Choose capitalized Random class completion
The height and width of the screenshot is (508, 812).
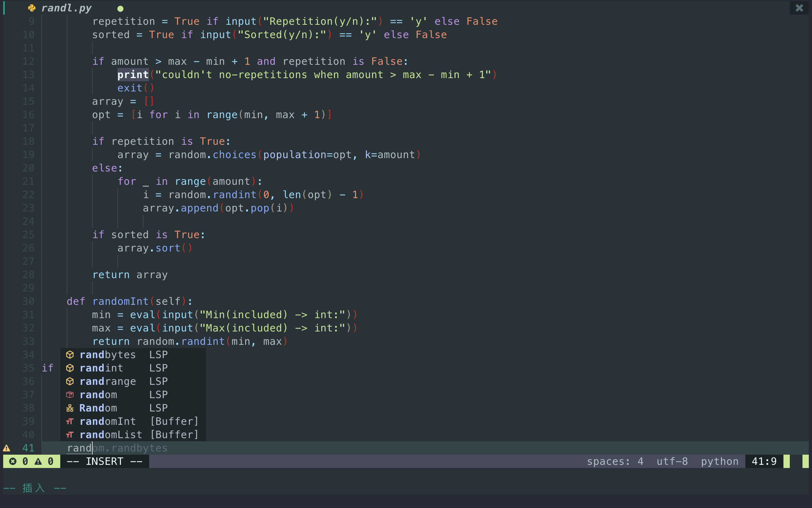(x=133, y=408)
